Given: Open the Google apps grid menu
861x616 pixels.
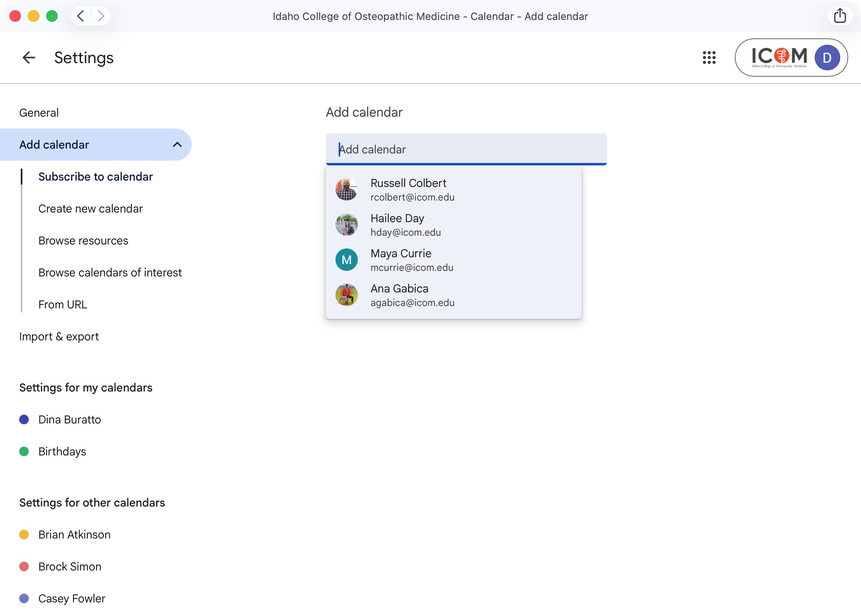Looking at the screenshot, I should pyautogui.click(x=709, y=58).
